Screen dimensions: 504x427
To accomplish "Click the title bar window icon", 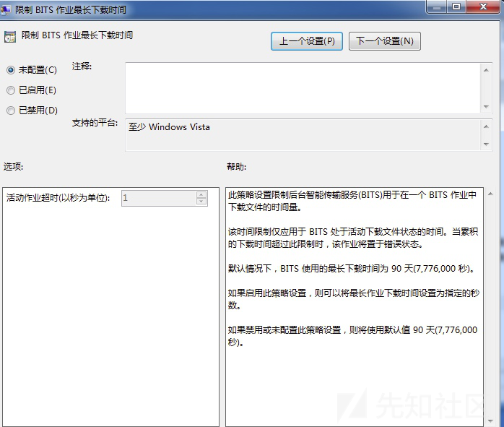I will 5,9.
